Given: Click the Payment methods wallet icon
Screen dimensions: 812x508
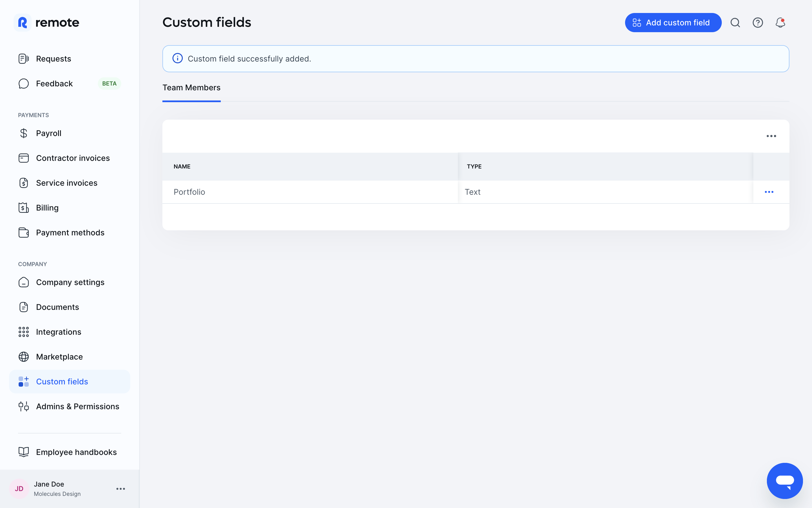Looking at the screenshot, I should coord(23,233).
